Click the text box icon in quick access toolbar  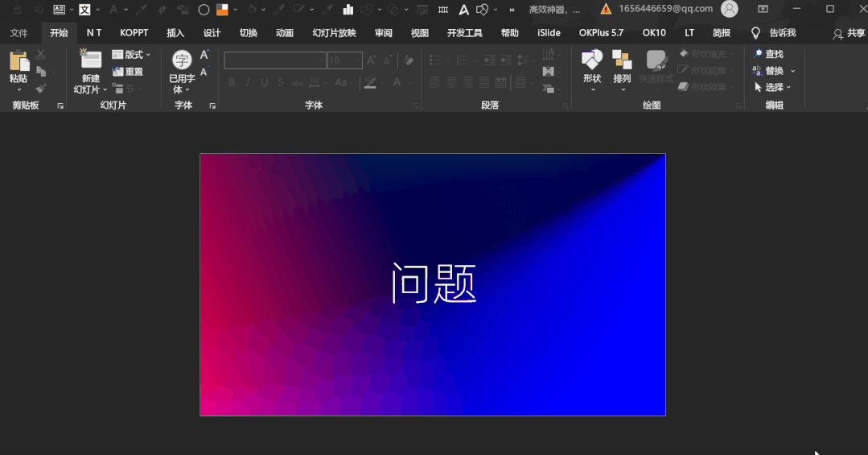coord(59,10)
